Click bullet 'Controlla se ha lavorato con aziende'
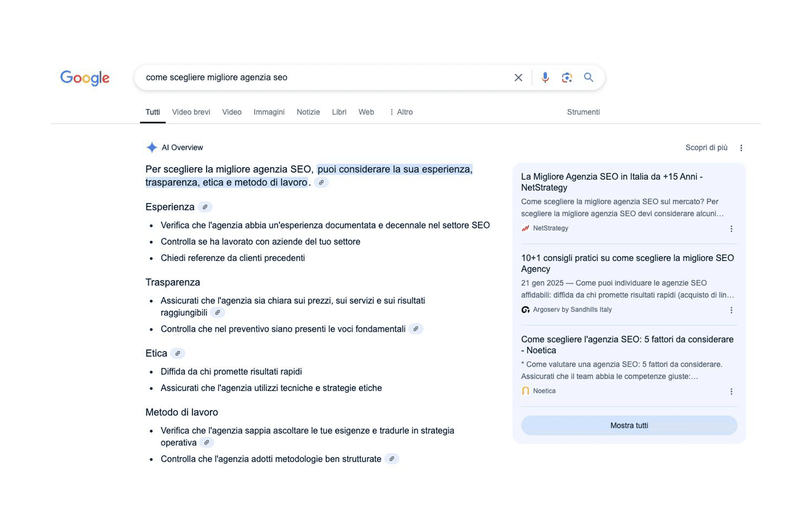This screenshot has height=522, width=812. pos(260,242)
